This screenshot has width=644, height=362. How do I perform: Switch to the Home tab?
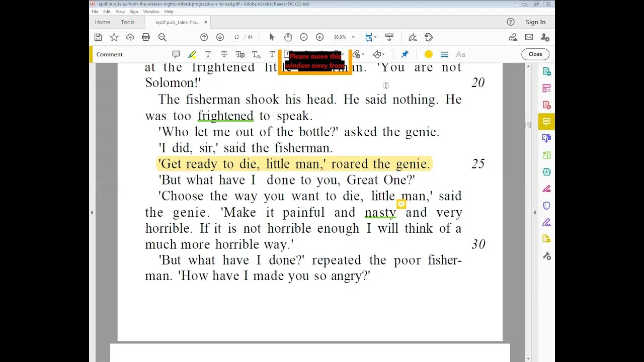pyautogui.click(x=103, y=22)
